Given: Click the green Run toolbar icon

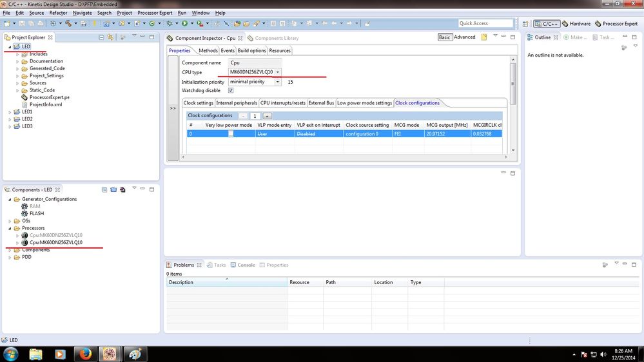Looking at the screenshot, I should pyautogui.click(x=184, y=23).
